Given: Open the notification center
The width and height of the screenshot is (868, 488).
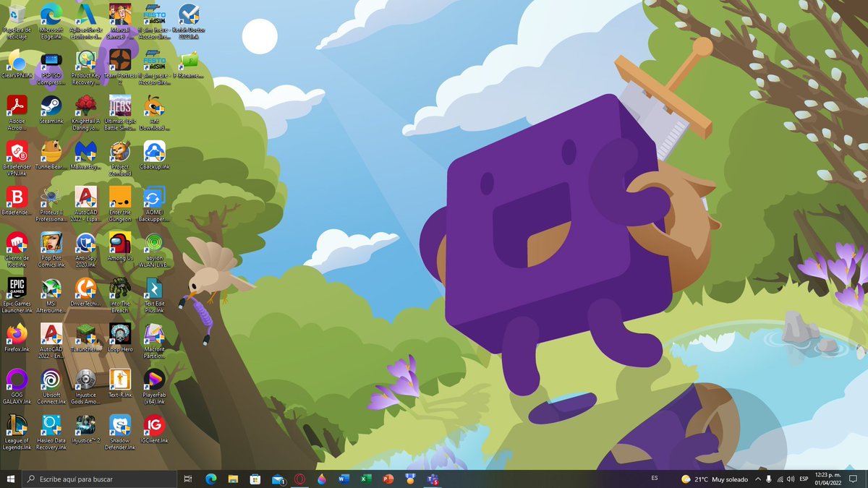Looking at the screenshot, I should click(x=854, y=479).
